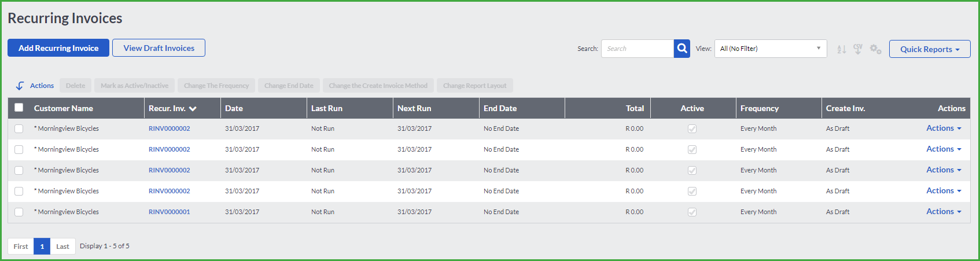Click the Frequency column header
The height and width of the screenshot is (261, 980).
pyautogui.click(x=760, y=108)
